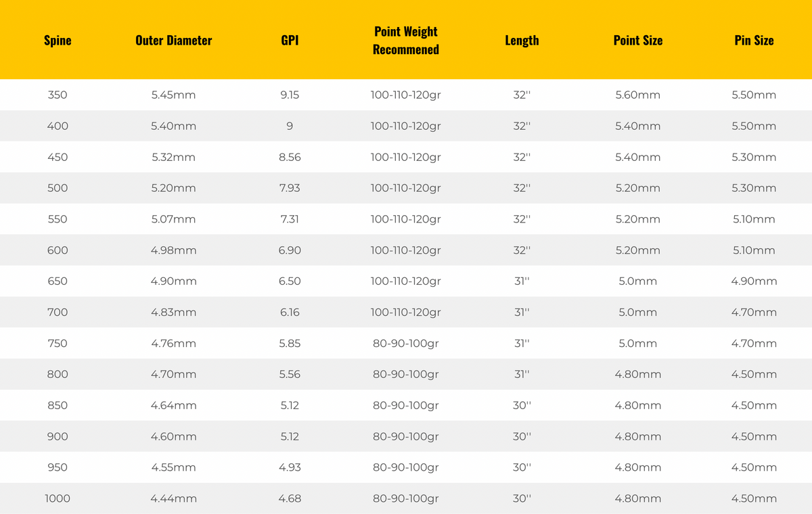812x514 pixels.
Task: Click the Spine column header
Action: click(x=58, y=41)
